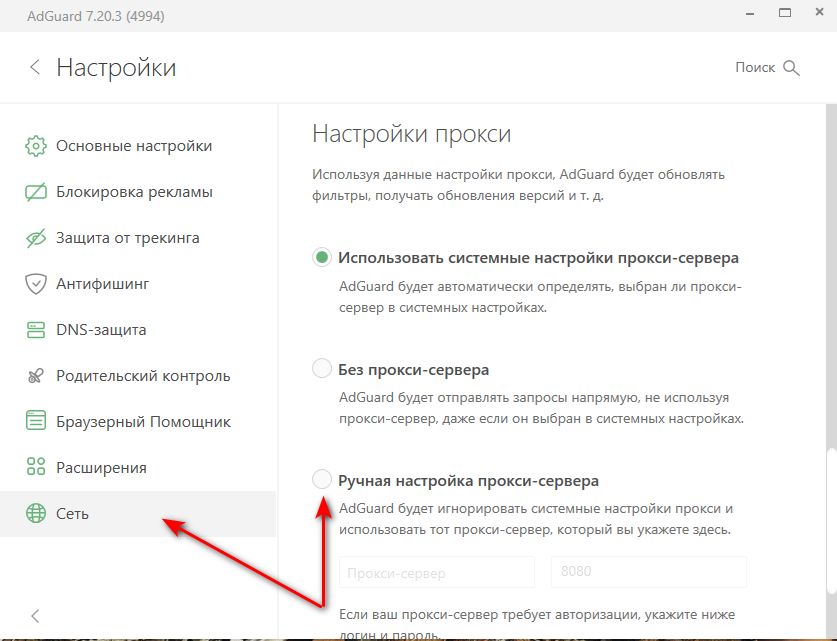Click the Прокси-сервер address input field
Image resolution: width=837 pixels, height=641 pixels.
[437, 572]
